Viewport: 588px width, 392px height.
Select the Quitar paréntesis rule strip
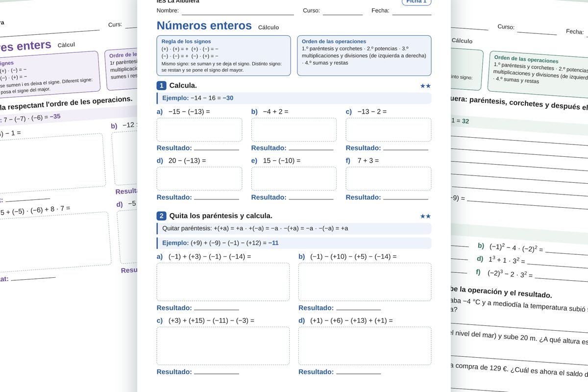pos(294,228)
